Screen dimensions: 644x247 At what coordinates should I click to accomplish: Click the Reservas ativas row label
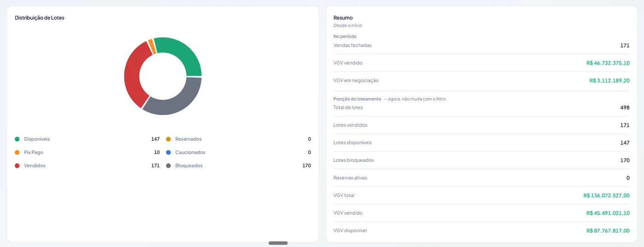351,178
